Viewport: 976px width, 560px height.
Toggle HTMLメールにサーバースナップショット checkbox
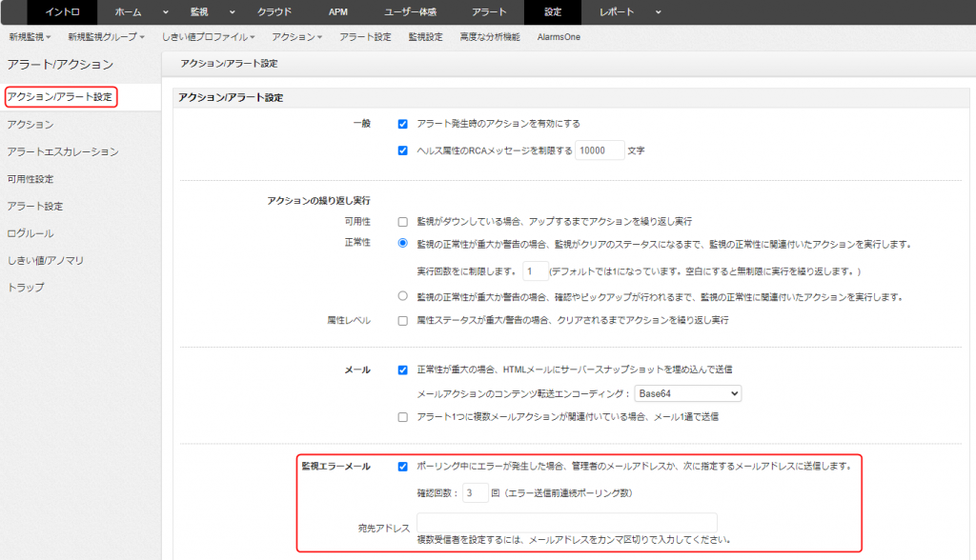point(403,370)
